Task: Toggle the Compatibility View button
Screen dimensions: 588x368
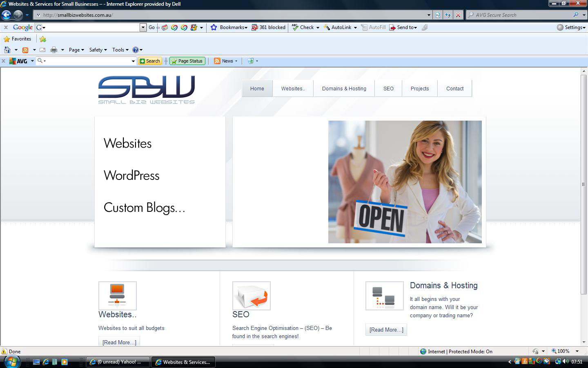Action: point(438,15)
